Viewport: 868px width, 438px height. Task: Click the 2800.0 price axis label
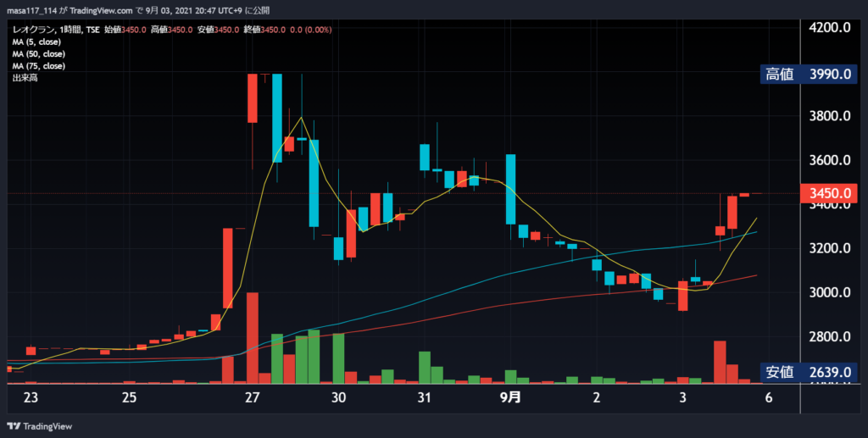(830, 337)
